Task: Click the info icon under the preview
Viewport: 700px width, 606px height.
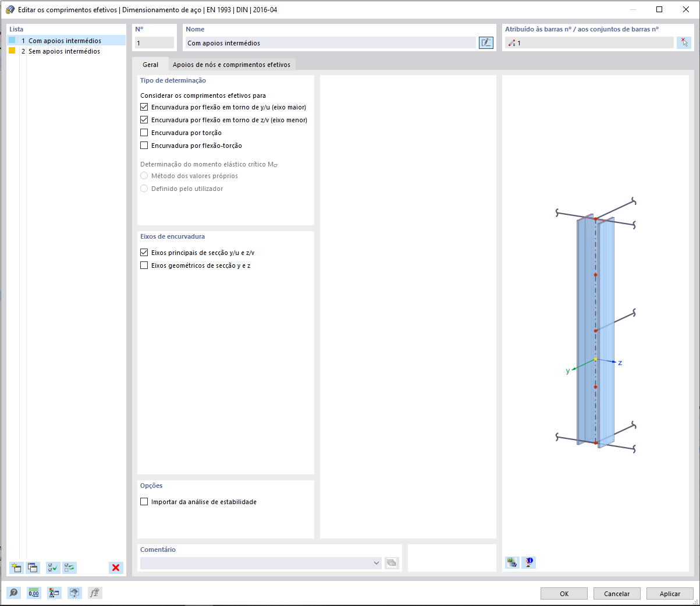Action: coord(529,562)
